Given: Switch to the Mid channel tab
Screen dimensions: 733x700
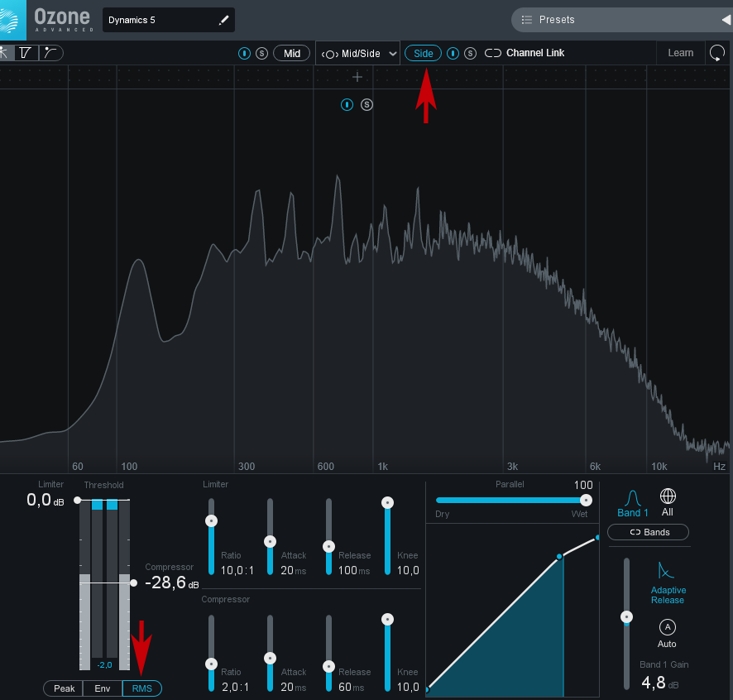Looking at the screenshot, I should coord(292,53).
